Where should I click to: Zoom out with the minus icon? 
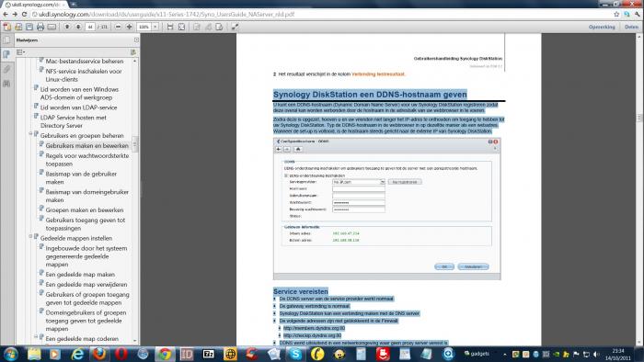[x=119, y=27]
